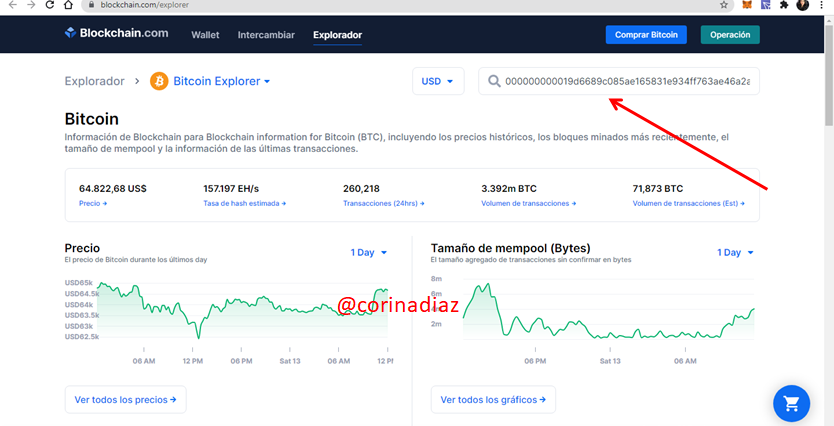Image resolution: width=834 pixels, height=426 pixels.
Task: Click the USD62.5k axis label
Action: [x=81, y=337]
